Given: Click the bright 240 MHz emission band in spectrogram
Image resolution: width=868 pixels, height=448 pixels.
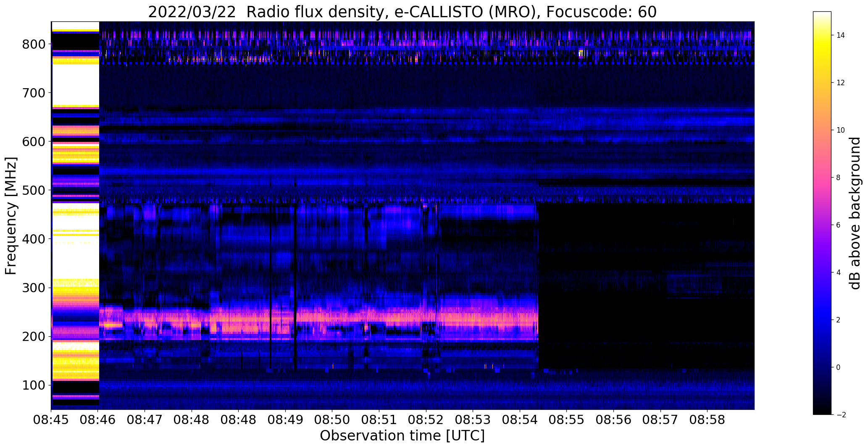Looking at the screenshot, I should (318, 318).
